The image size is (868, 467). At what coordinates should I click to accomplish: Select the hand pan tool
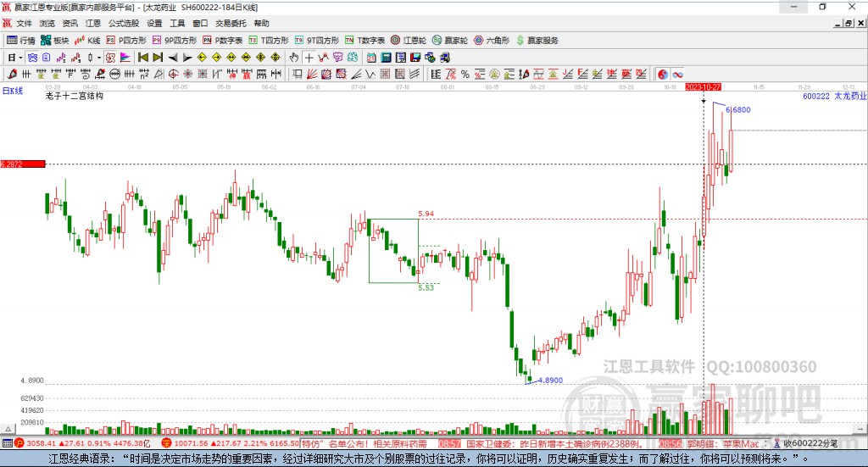coord(294,58)
